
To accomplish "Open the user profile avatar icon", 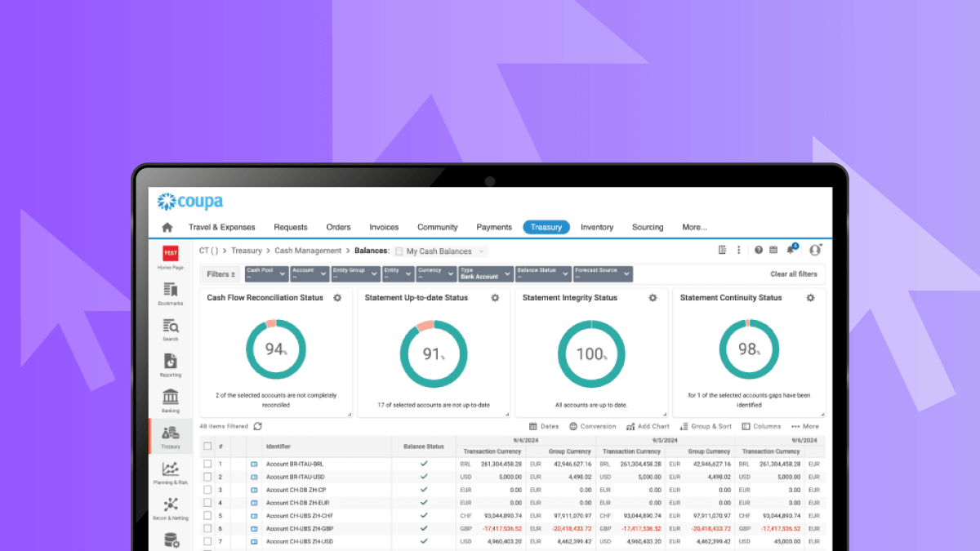I will click(x=814, y=250).
